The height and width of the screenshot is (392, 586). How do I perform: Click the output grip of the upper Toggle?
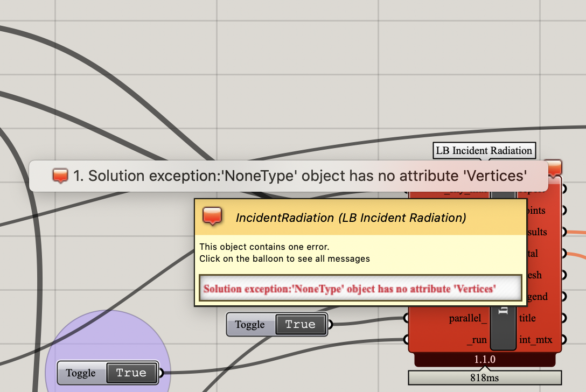(x=330, y=324)
